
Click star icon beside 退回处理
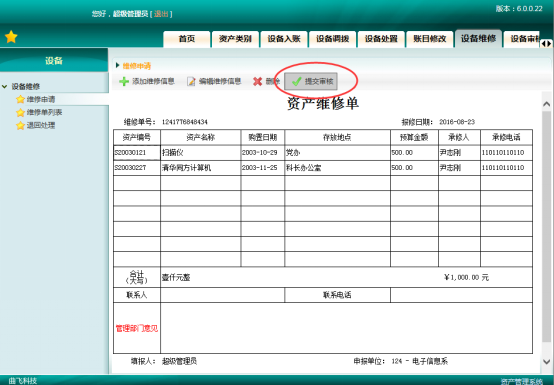point(20,125)
